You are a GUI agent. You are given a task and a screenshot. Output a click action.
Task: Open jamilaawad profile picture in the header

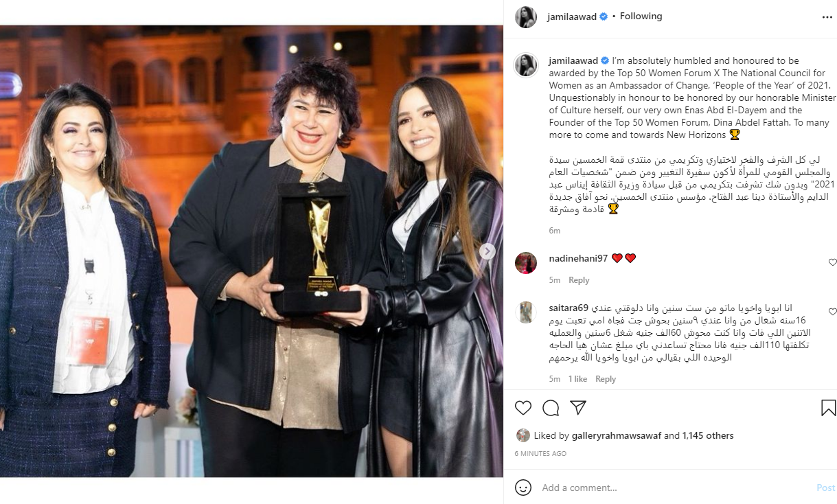[526, 17]
